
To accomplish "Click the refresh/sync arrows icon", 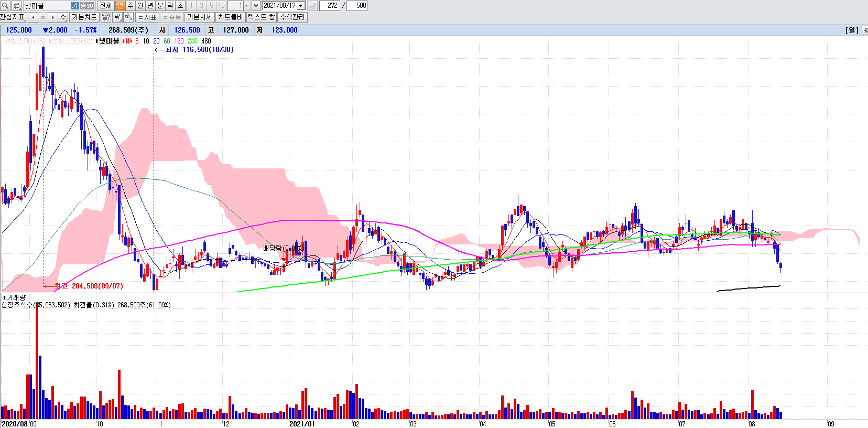I will tap(17, 6).
